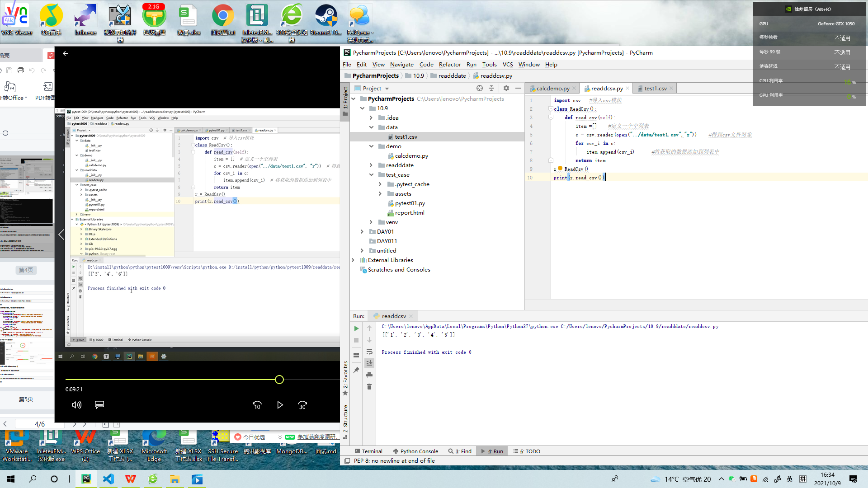
Task: Click Collapse All icon in Project panel
Action: point(491,88)
